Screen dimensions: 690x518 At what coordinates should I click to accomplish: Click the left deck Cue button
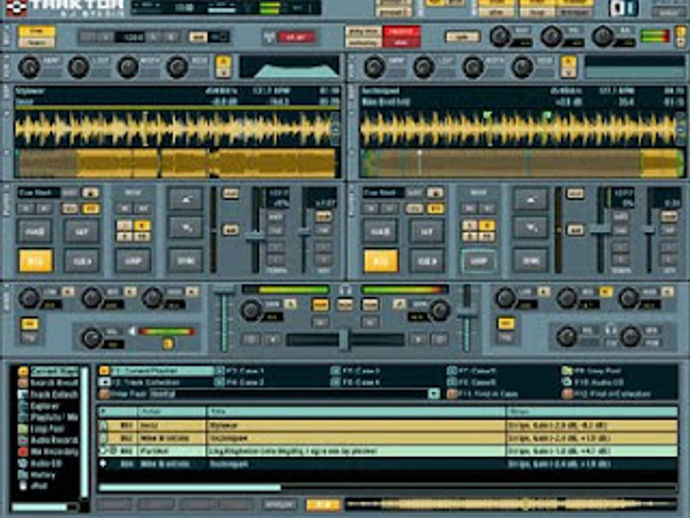click(81, 261)
